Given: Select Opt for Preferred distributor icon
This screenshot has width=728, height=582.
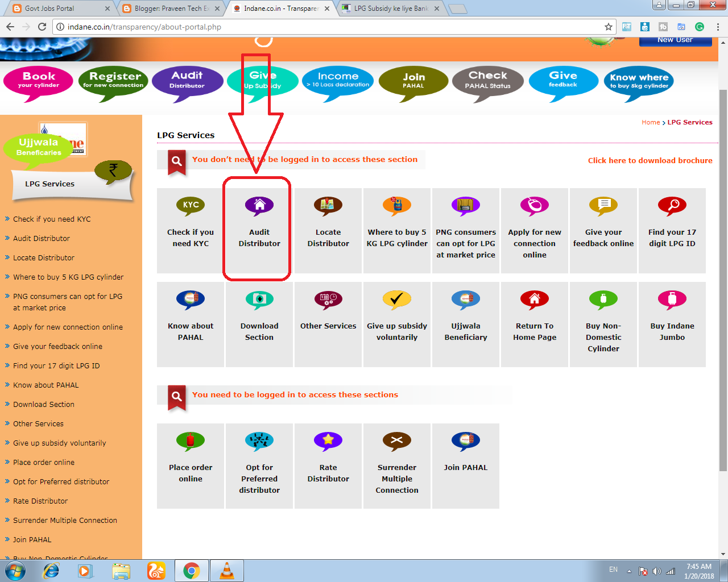Looking at the screenshot, I should 259,441.
